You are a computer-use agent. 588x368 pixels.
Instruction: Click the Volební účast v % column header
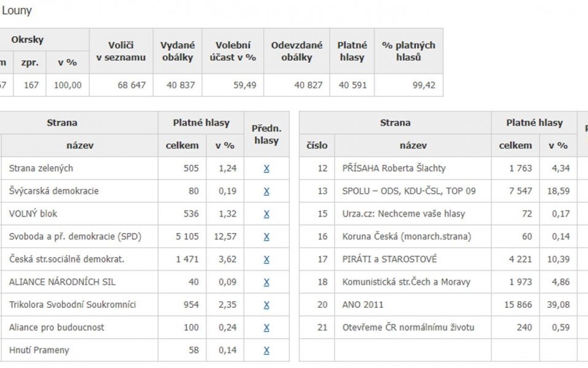(233, 51)
